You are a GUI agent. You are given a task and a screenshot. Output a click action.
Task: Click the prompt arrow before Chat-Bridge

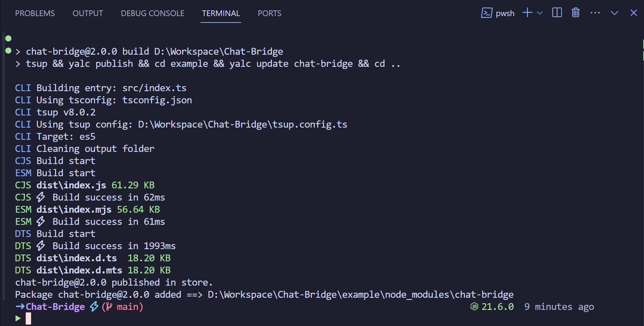[20, 307]
